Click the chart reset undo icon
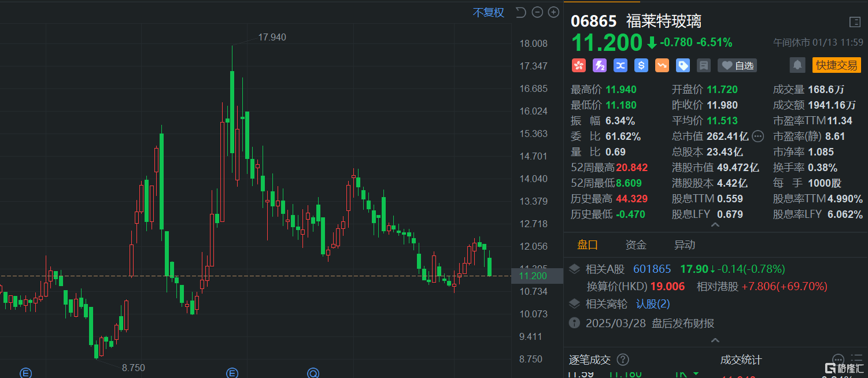 (x=520, y=12)
